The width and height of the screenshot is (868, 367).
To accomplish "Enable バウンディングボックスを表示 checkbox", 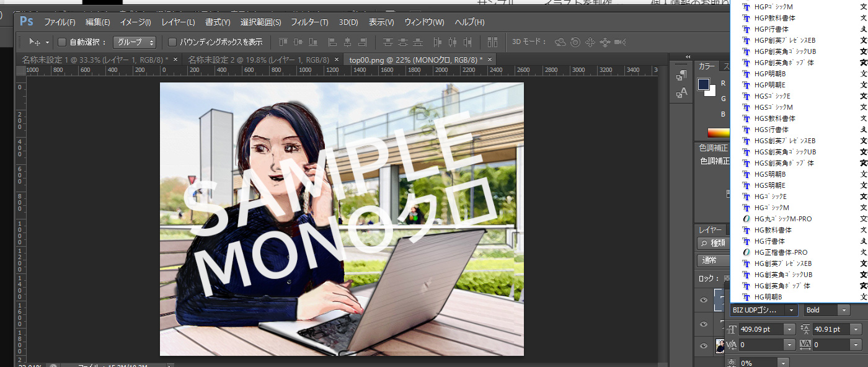I will 173,42.
